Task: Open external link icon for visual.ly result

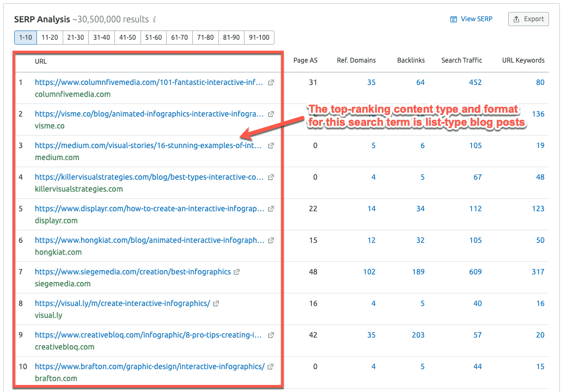Action: click(x=216, y=304)
